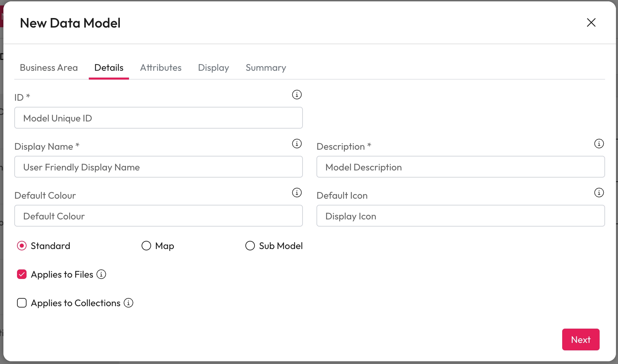Switch to the Business Area tab
618x364 pixels.
49,68
